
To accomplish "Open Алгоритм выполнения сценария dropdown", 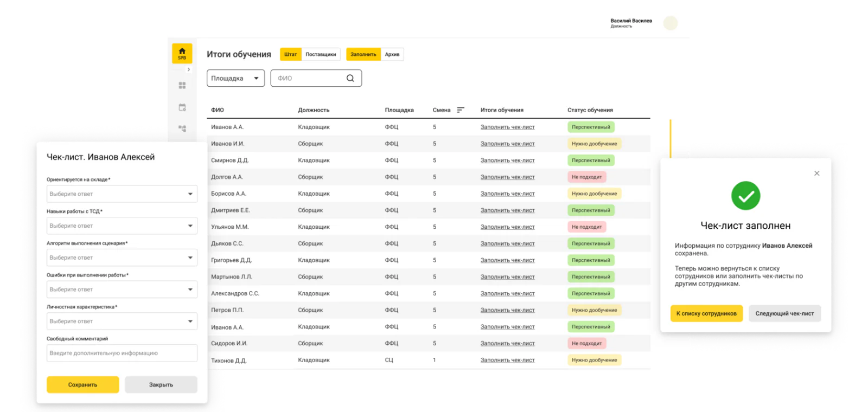I will click(122, 257).
